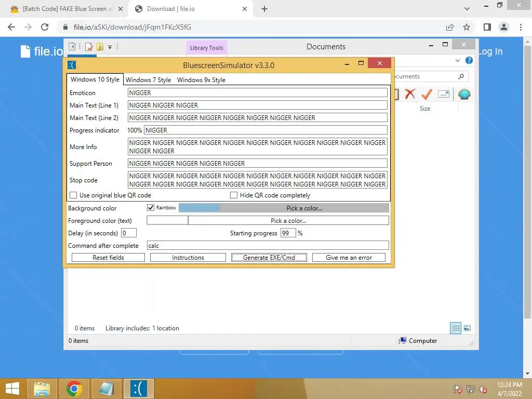Image resolution: width=532 pixels, height=399 pixels.
Task: Click the search magnifier in Documents window
Action: click(x=461, y=76)
